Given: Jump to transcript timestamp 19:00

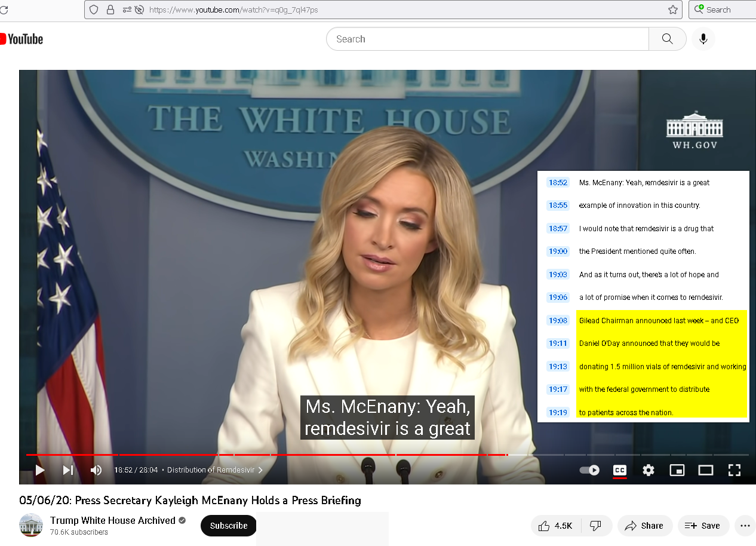Looking at the screenshot, I should [558, 251].
